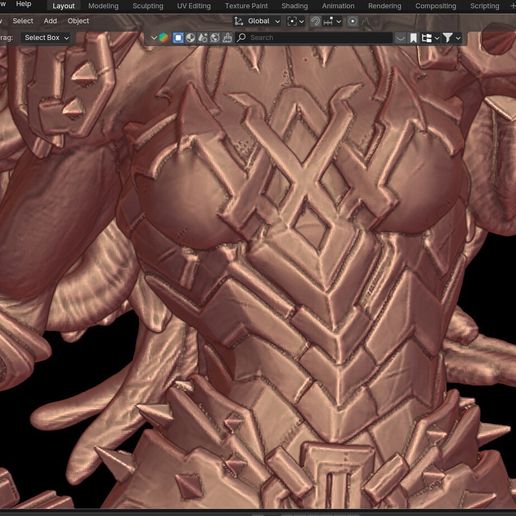Open the Object menu

(x=78, y=21)
